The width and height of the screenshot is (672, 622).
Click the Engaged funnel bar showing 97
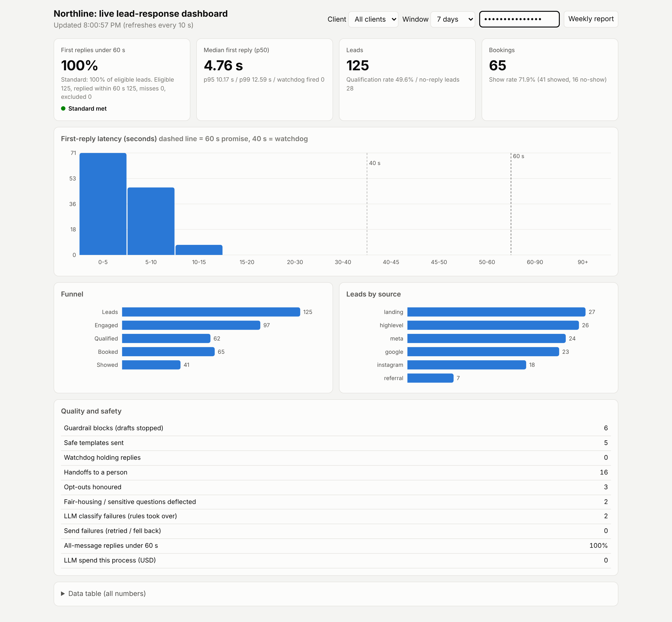[x=191, y=325]
